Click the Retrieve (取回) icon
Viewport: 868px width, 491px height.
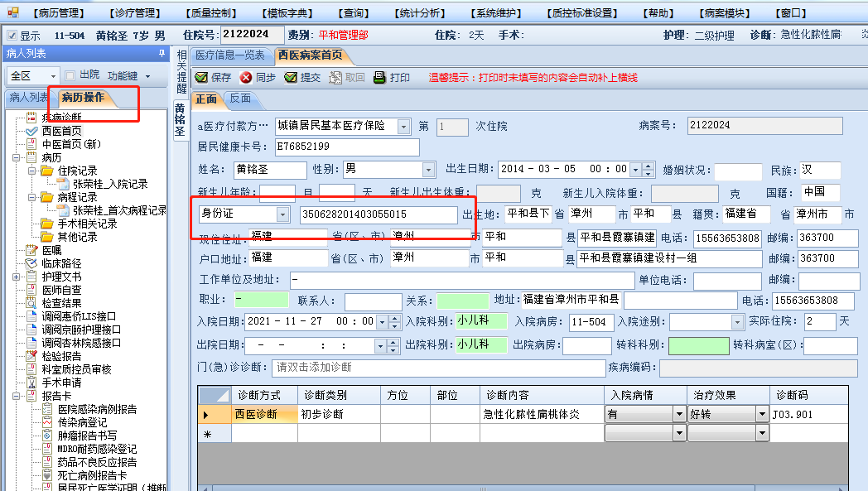tap(335, 78)
